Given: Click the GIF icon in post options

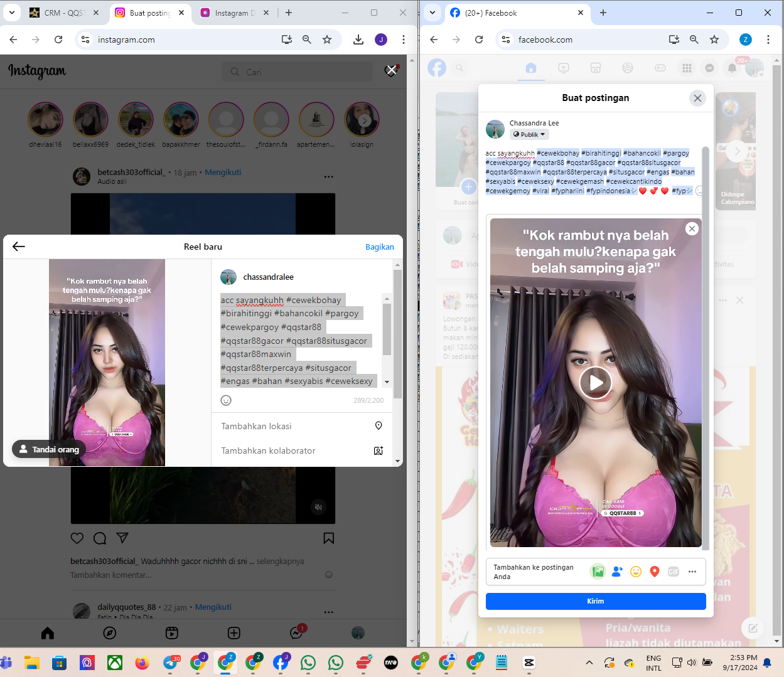Looking at the screenshot, I should click(x=674, y=572).
